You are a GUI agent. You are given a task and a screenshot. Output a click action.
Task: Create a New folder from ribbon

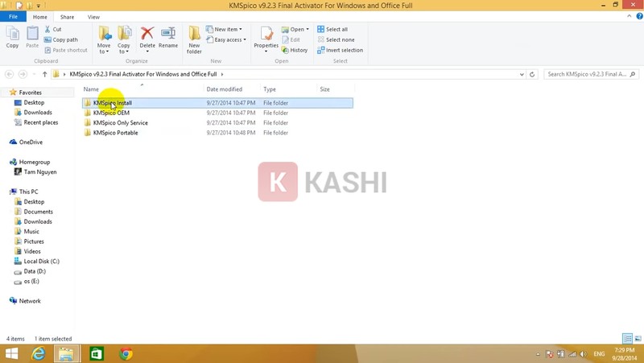194,39
